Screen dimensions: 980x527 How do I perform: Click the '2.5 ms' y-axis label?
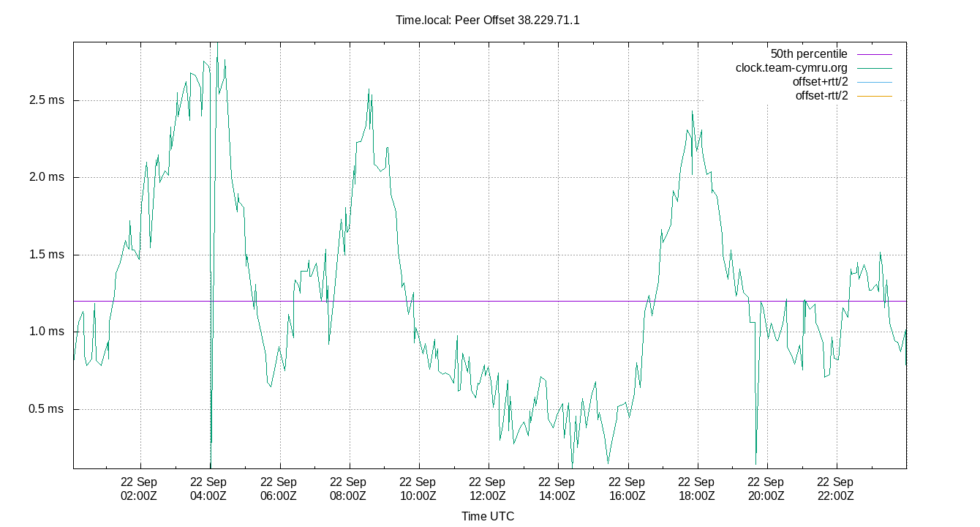pyautogui.click(x=47, y=100)
